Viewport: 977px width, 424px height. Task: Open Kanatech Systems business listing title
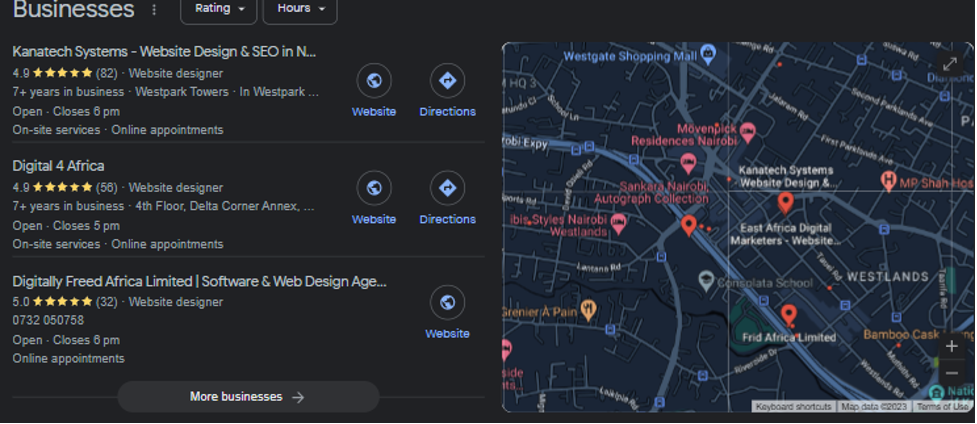pos(164,52)
